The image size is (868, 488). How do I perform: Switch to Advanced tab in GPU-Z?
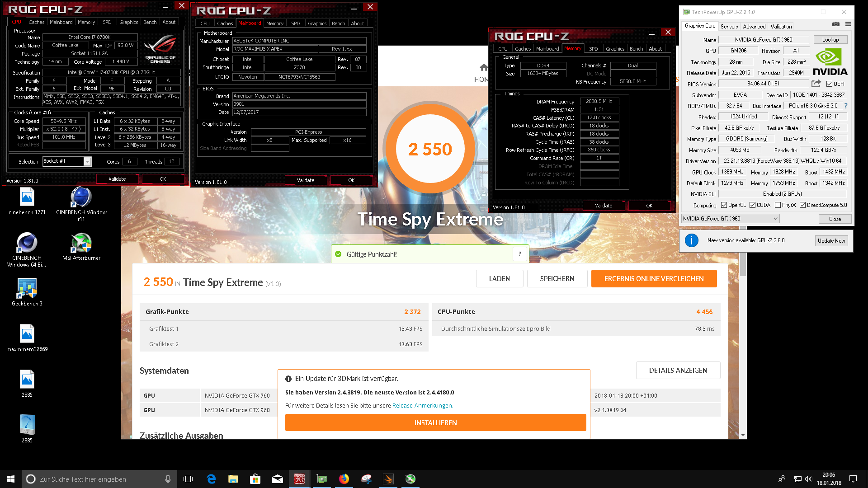tap(754, 26)
